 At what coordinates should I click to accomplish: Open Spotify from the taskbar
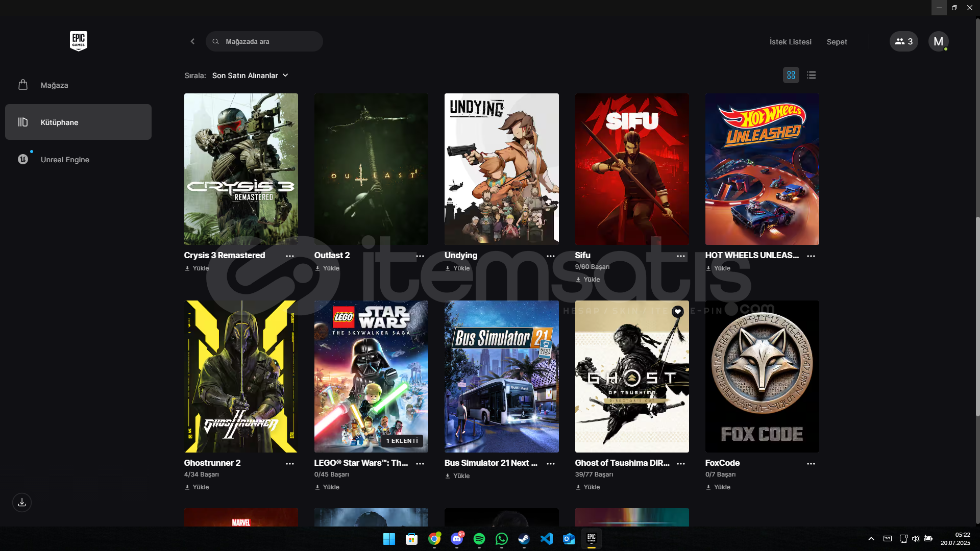pyautogui.click(x=479, y=539)
